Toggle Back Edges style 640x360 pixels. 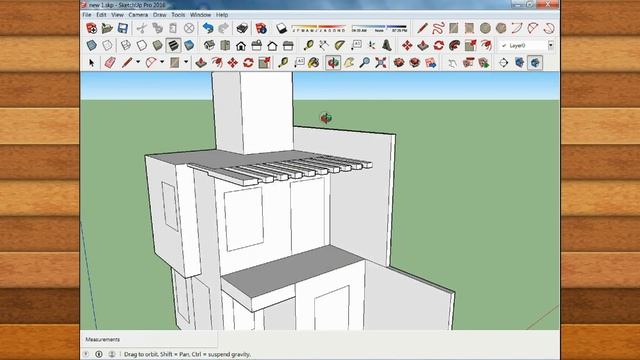(x=107, y=45)
